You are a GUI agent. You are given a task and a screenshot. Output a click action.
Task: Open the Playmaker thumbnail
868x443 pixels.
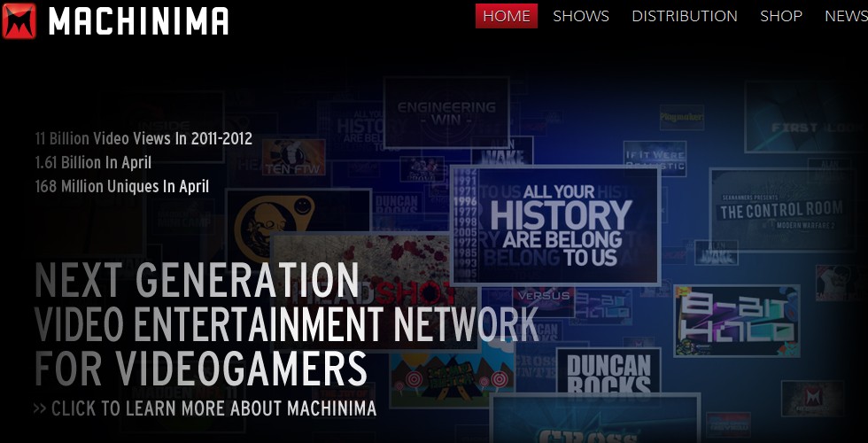681,117
